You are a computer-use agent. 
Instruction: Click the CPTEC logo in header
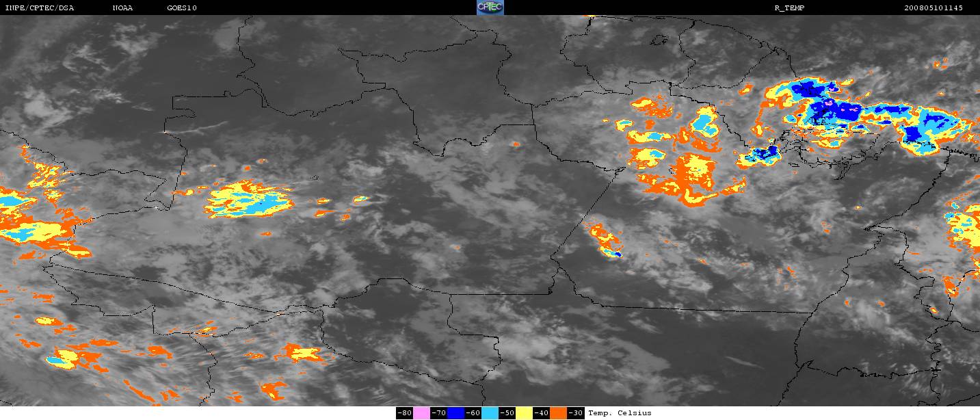click(x=490, y=8)
